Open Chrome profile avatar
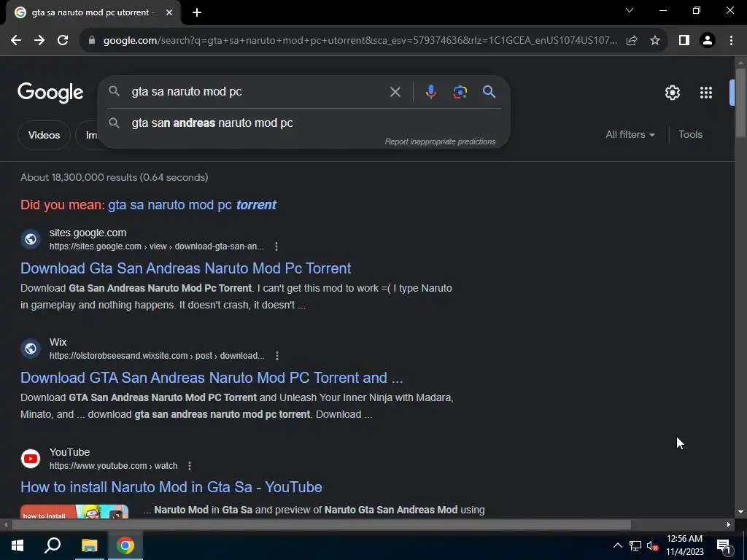Viewport: 747px width, 560px height. pos(708,41)
